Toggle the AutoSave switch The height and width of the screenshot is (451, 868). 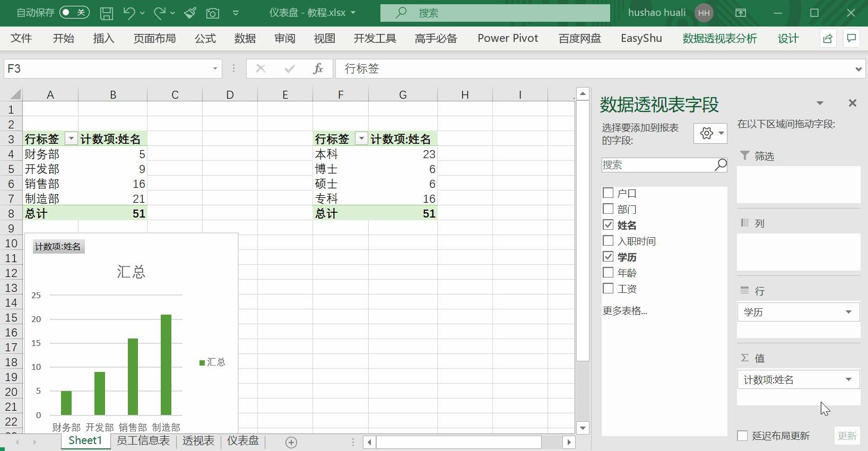[74, 12]
